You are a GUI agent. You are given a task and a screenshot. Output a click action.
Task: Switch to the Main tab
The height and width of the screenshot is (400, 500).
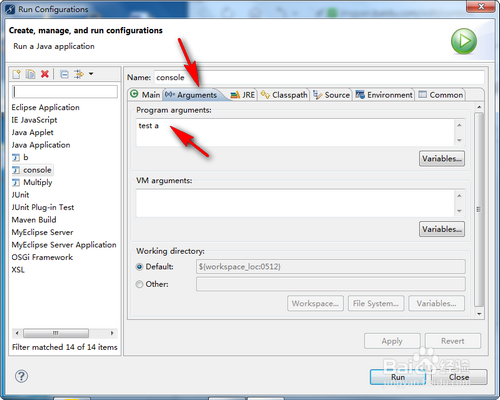click(x=145, y=95)
